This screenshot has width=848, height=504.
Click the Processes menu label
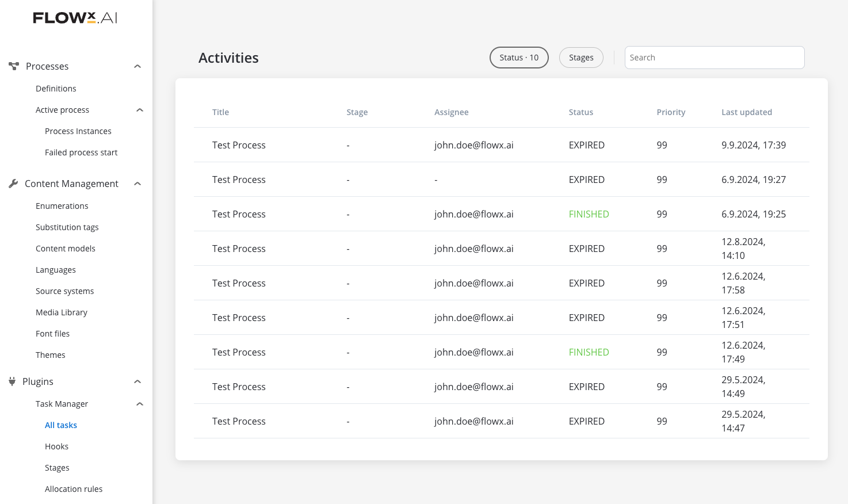pyautogui.click(x=47, y=66)
